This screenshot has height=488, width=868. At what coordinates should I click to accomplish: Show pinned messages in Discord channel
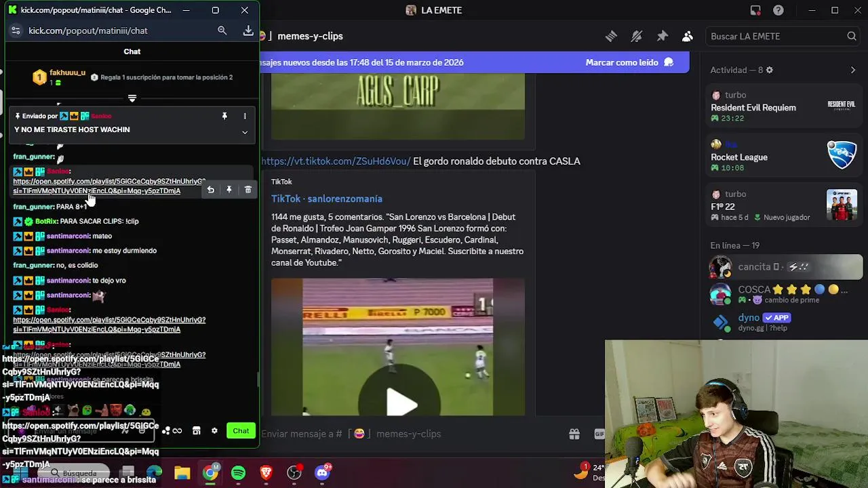(662, 36)
